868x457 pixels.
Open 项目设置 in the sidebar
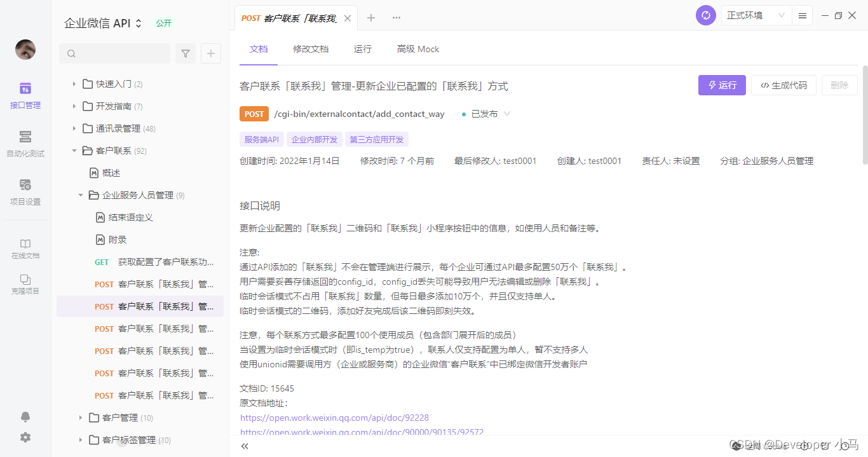25,192
